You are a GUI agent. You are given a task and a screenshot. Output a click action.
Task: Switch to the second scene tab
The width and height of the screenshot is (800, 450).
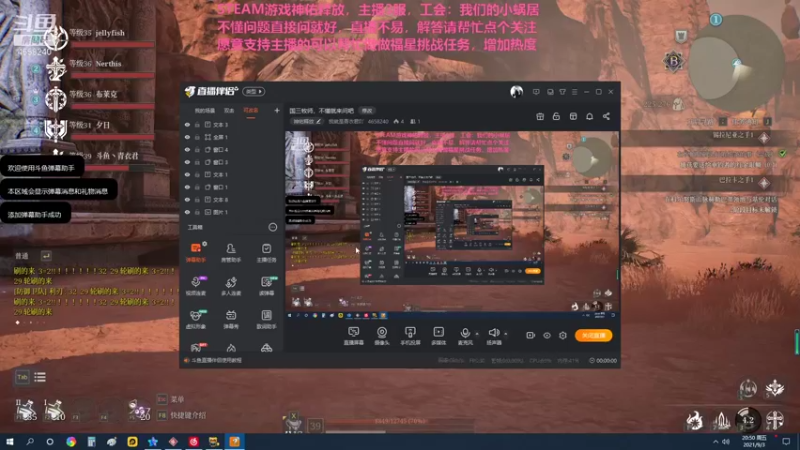point(229,110)
